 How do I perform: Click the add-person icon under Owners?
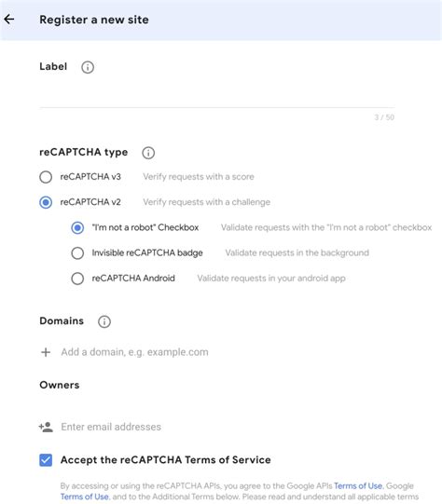pos(46,427)
